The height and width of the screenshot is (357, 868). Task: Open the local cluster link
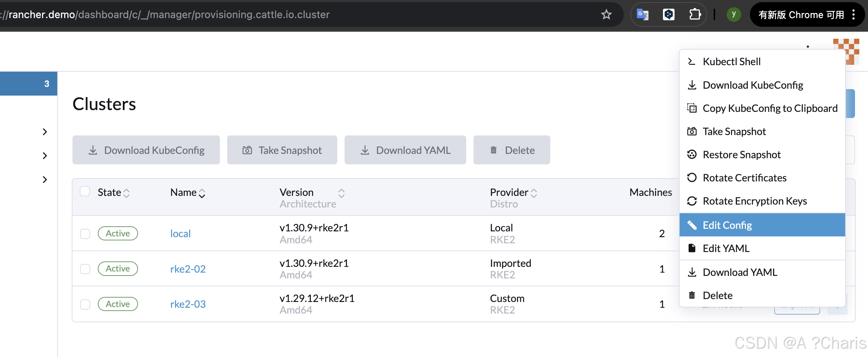tap(180, 234)
